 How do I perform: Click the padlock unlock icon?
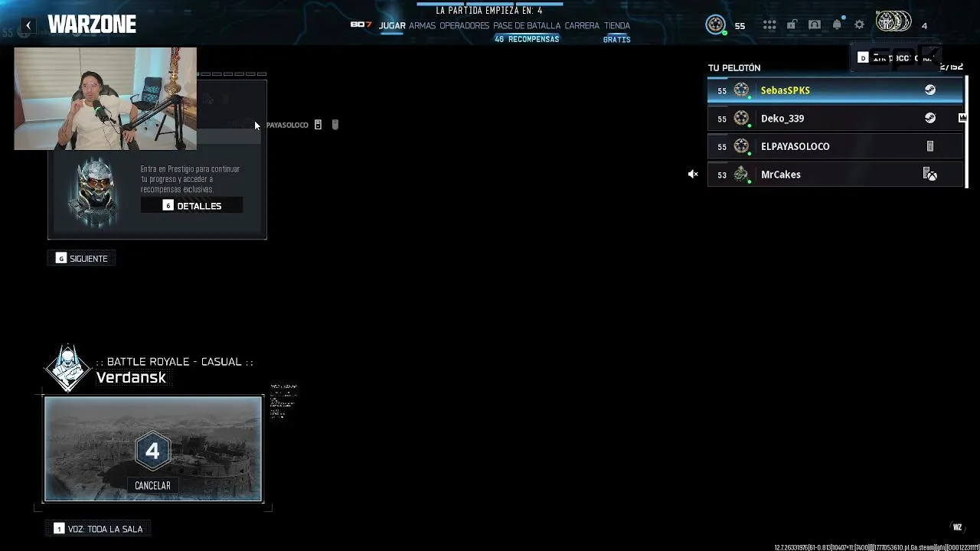(792, 25)
